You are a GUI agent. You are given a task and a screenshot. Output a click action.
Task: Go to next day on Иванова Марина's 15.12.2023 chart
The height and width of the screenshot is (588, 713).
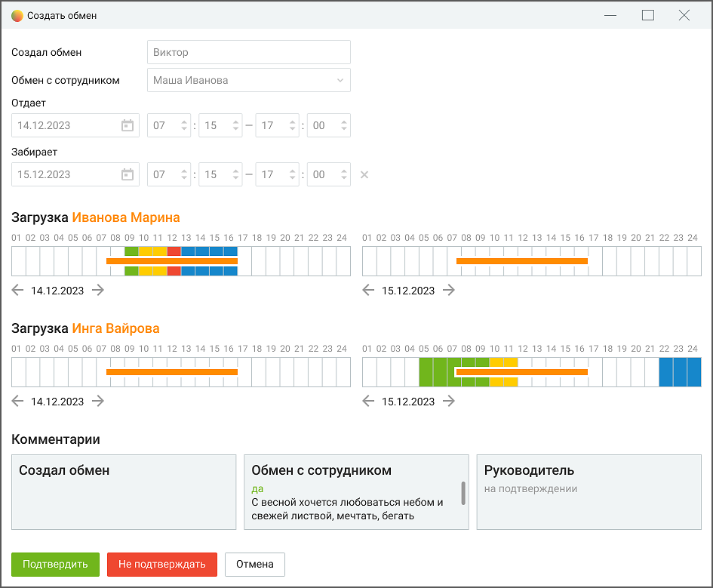tap(449, 290)
